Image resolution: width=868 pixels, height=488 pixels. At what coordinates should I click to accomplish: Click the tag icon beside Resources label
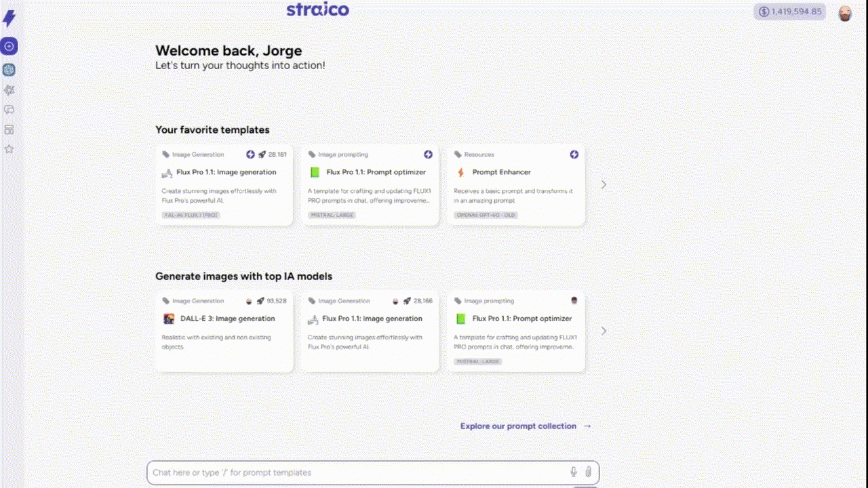(x=458, y=155)
